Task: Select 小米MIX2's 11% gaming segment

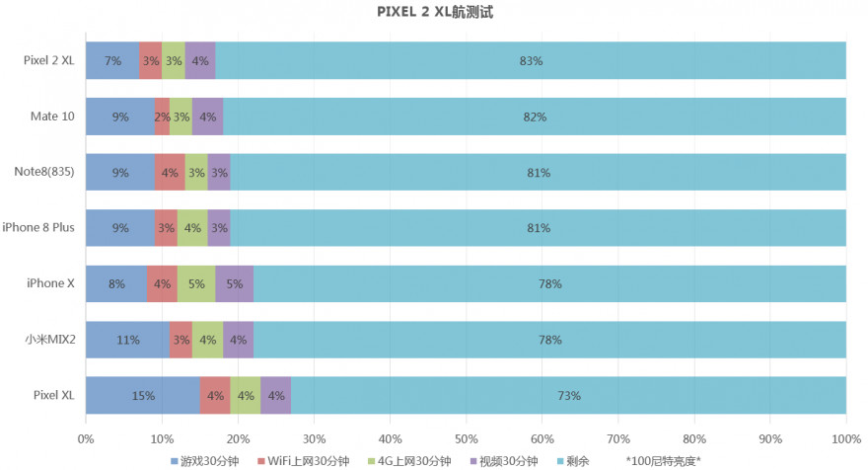Action: (127, 340)
